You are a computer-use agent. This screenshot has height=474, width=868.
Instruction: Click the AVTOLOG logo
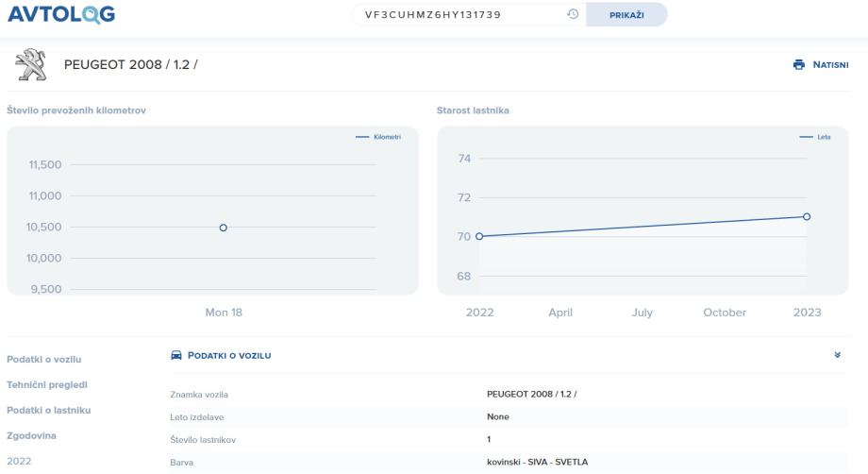click(61, 14)
